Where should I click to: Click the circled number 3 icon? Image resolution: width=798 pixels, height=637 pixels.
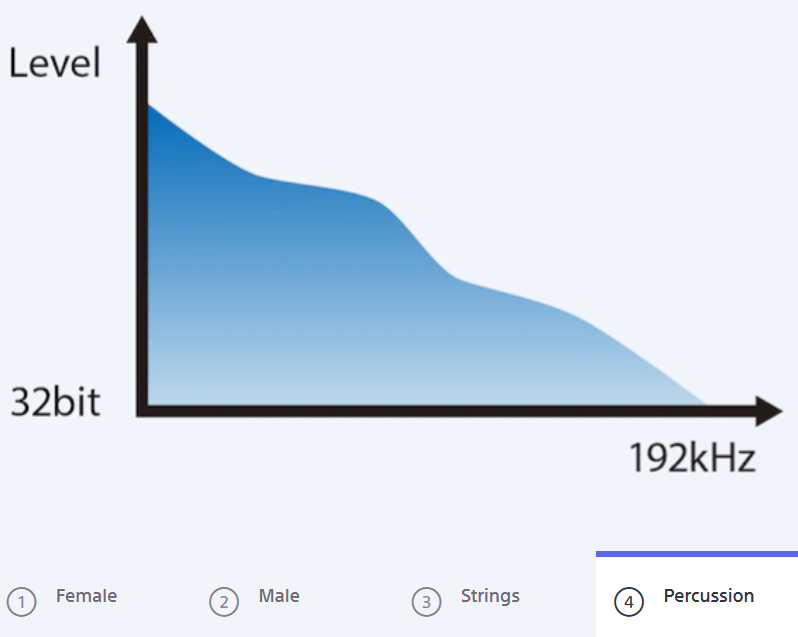coord(426,602)
